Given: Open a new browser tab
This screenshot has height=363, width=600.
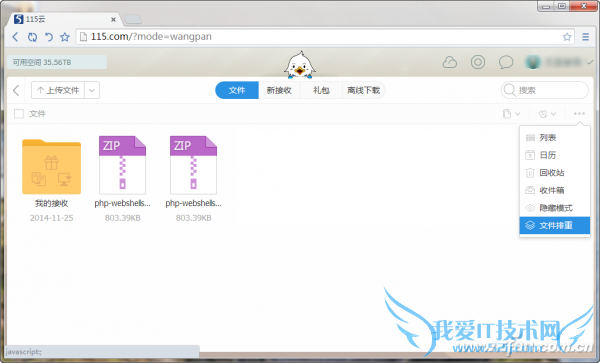Looking at the screenshot, I should (132, 19).
